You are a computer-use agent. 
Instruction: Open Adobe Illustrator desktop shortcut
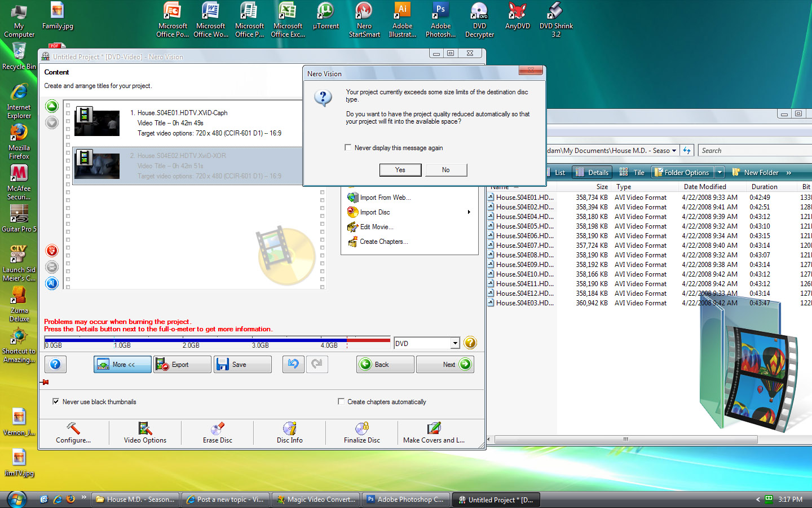[x=403, y=20]
